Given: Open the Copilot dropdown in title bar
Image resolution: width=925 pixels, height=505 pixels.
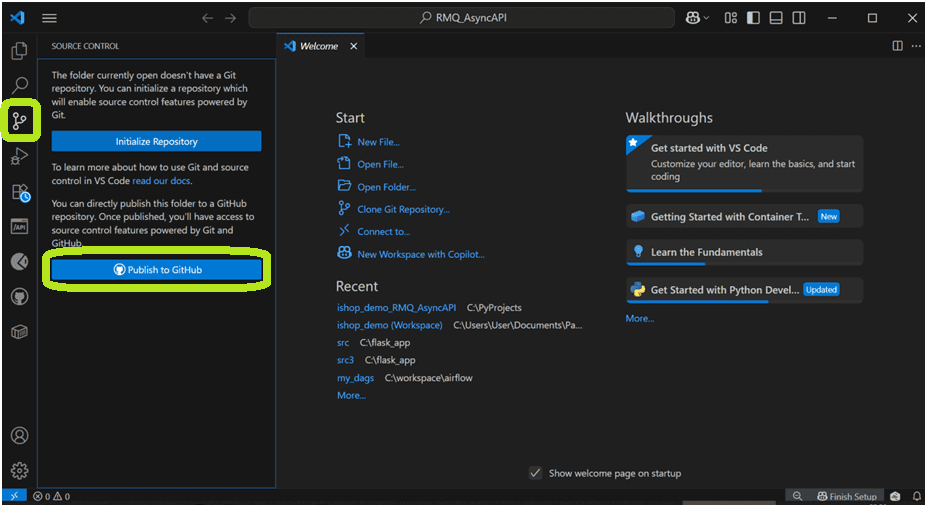Looking at the screenshot, I should (x=697, y=18).
